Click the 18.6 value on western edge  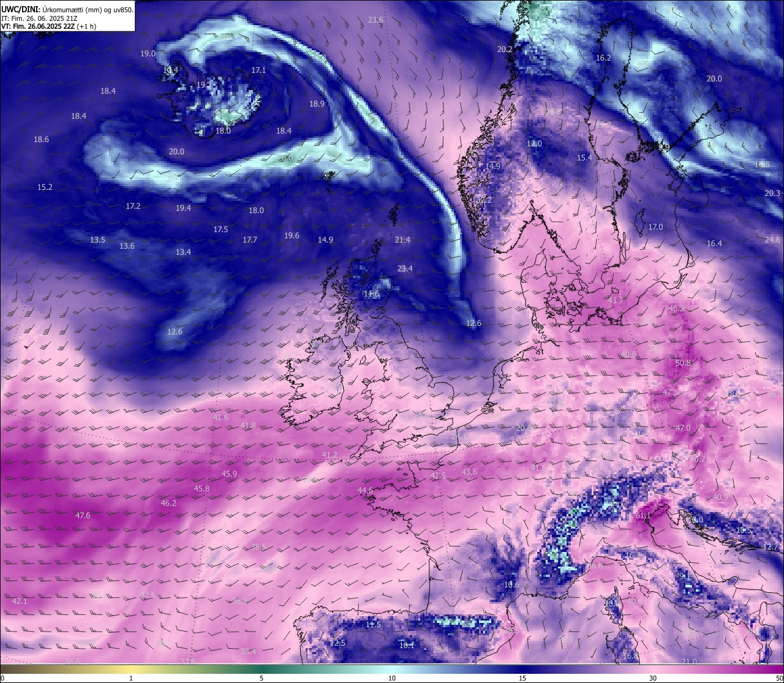[41, 140]
